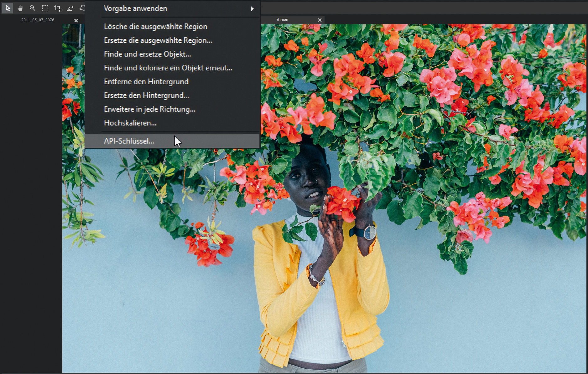Select the polygon lasso tool
Viewport: 588px width, 374px height.
[82, 8]
